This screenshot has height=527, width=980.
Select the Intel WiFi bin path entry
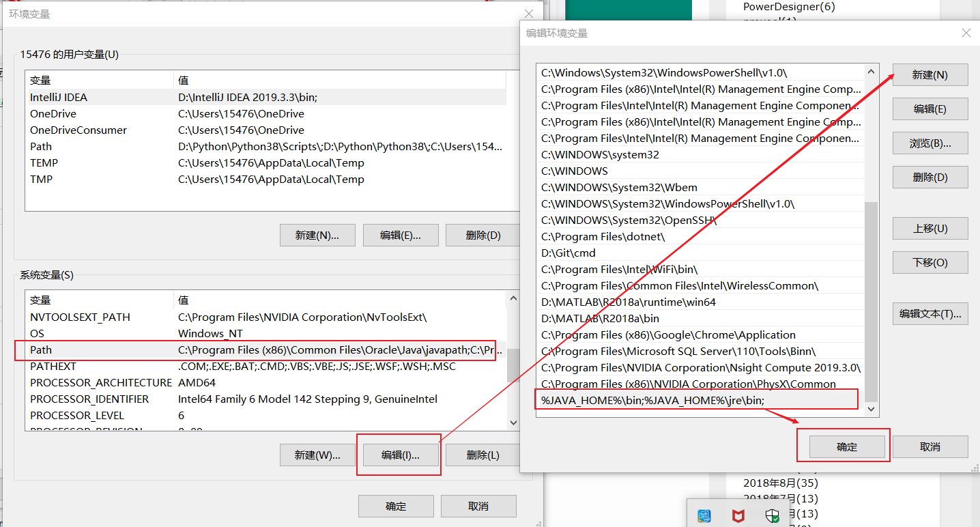700,270
